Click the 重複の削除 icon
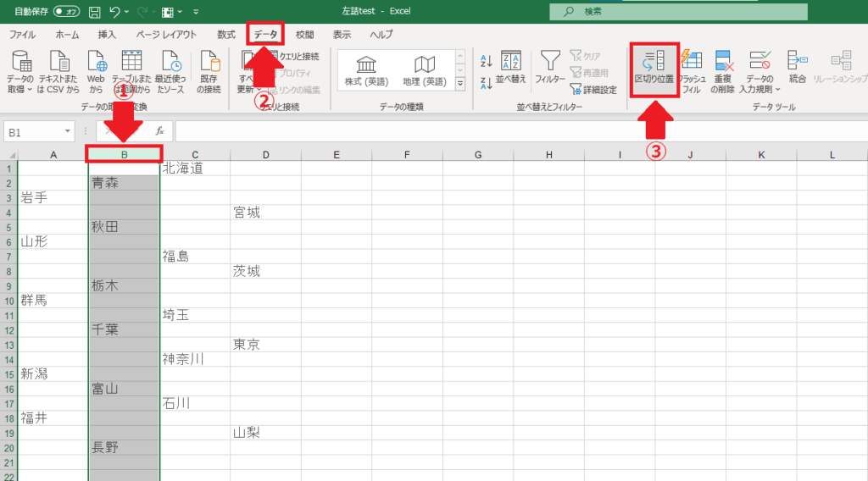Screen dimensions: 868x481 [722, 72]
